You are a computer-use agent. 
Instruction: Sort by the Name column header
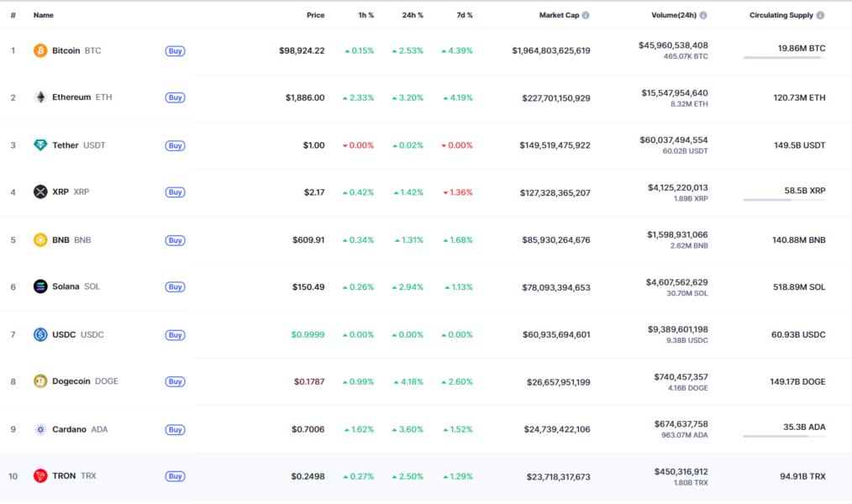pos(44,15)
